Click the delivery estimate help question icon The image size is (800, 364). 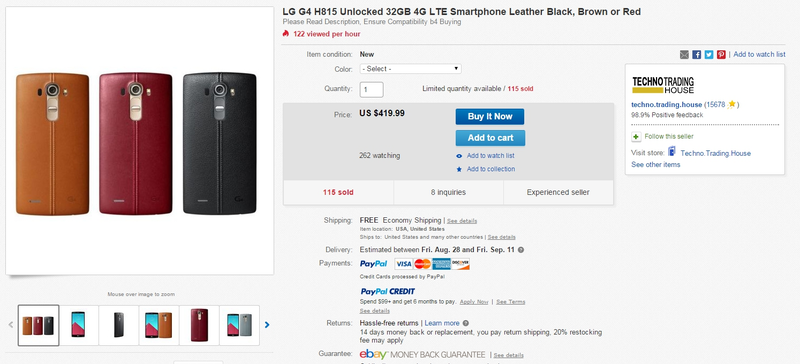pyautogui.click(x=521, y=250)
